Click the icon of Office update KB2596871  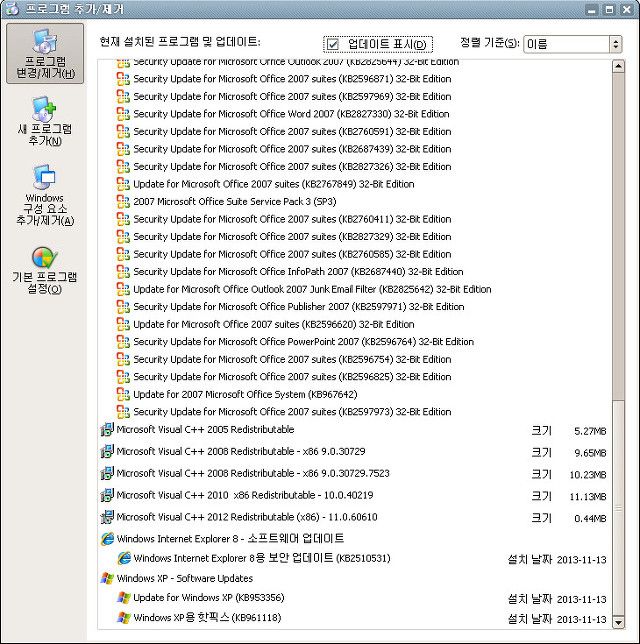123,78
